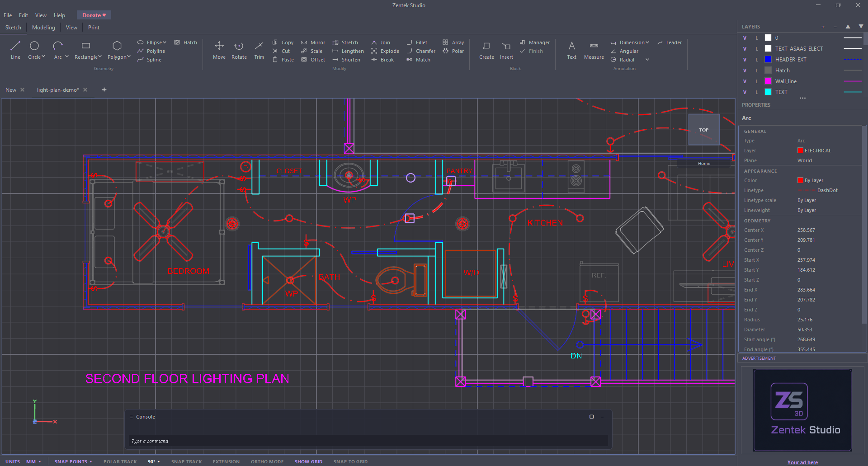Image resolution: width=868 pixels, height=466 pixels.
Task: Click the Create block icon
Action: click(x=486, y=50)
